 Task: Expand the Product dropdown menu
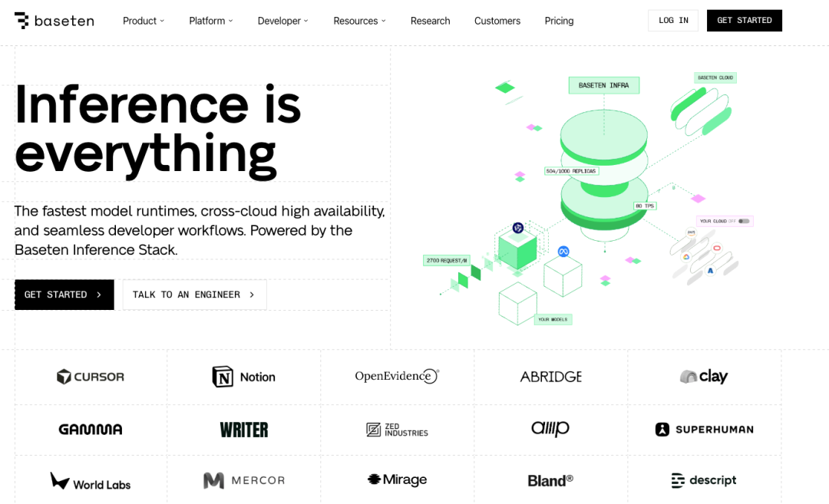click(144, 21)
